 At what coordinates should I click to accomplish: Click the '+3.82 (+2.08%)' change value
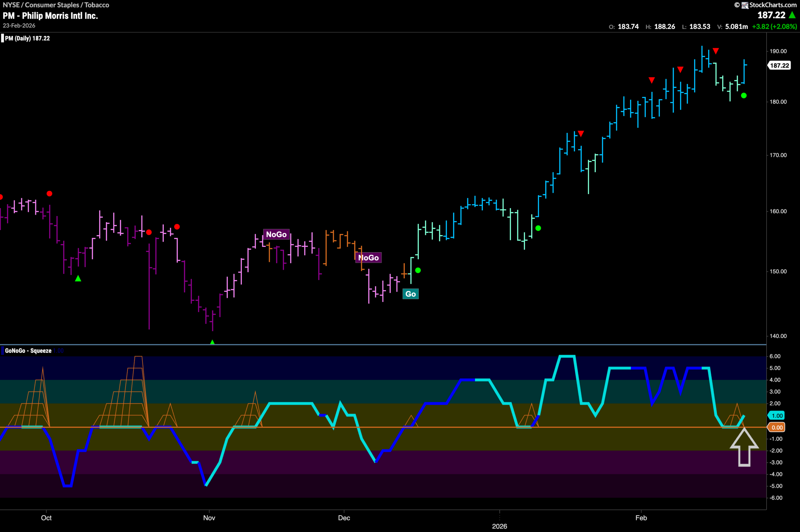pos(774,27)
